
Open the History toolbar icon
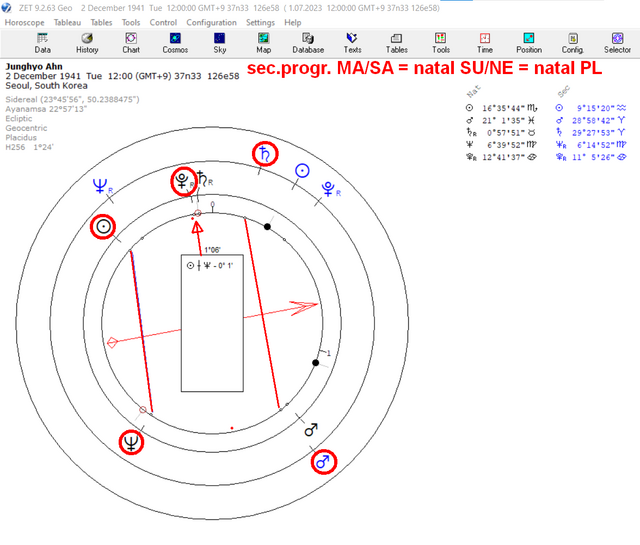click(x=87, y=43)
